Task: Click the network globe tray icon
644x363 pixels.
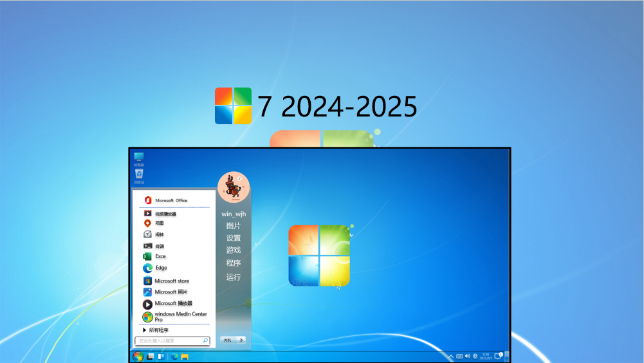Action: (475, 356)
